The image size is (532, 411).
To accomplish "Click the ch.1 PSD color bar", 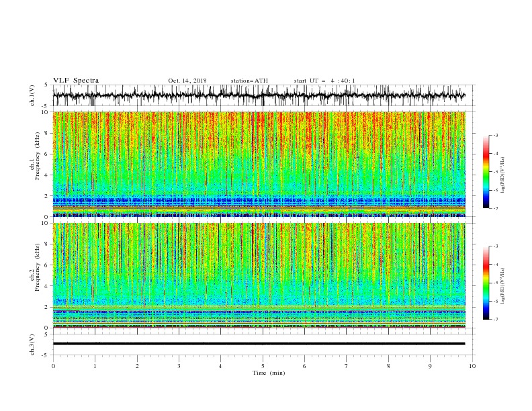I will coord(486,172).
